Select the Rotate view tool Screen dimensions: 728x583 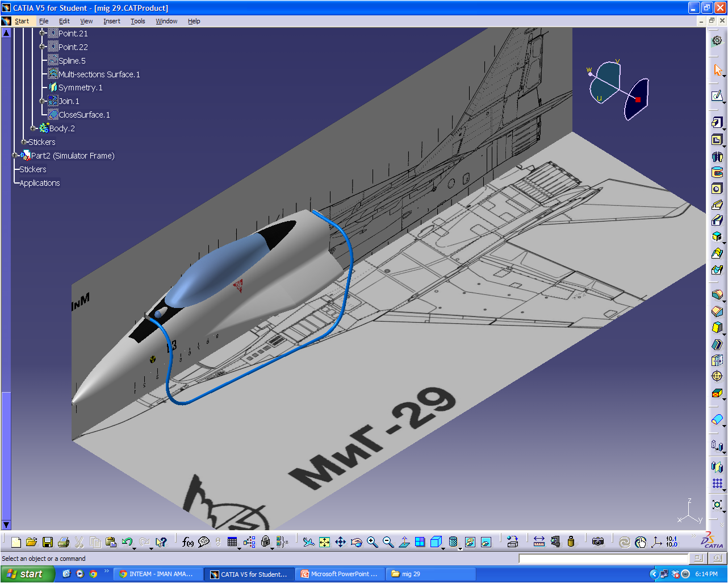(356, 542)
